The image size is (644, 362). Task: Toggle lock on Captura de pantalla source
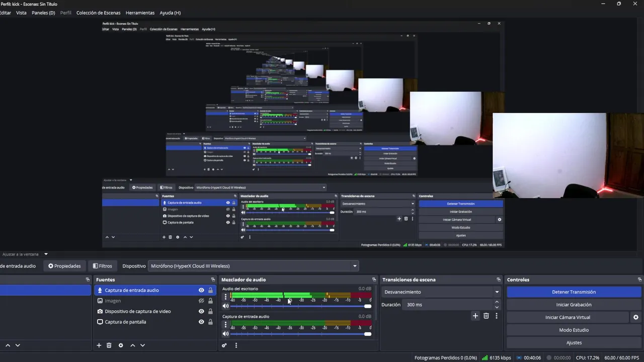tap(210, 322)
